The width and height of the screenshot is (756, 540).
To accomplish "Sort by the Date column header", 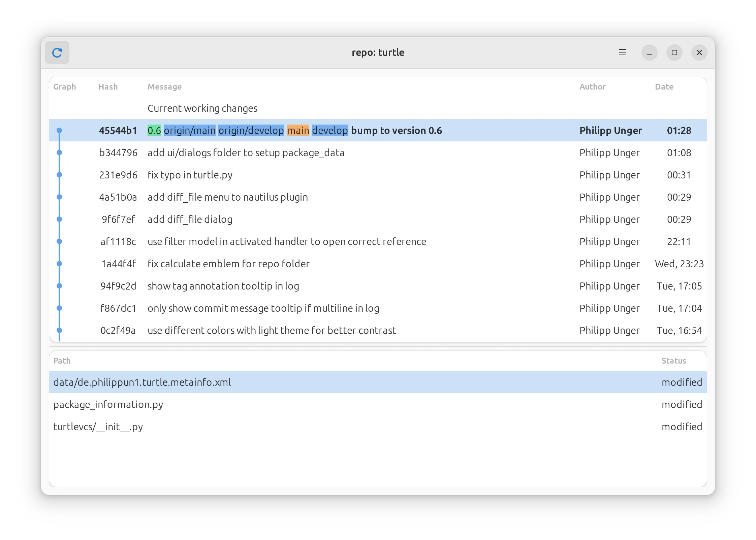I will click(664, 87).
